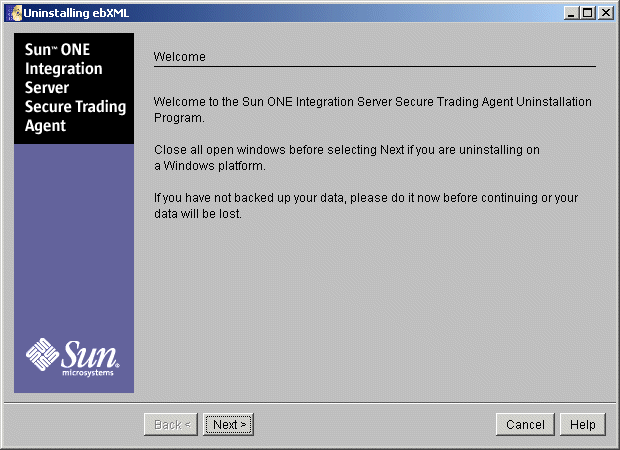Minimize the Uninstalling ebXML window
The image size is (620, 450).
[x=571, y=13]
